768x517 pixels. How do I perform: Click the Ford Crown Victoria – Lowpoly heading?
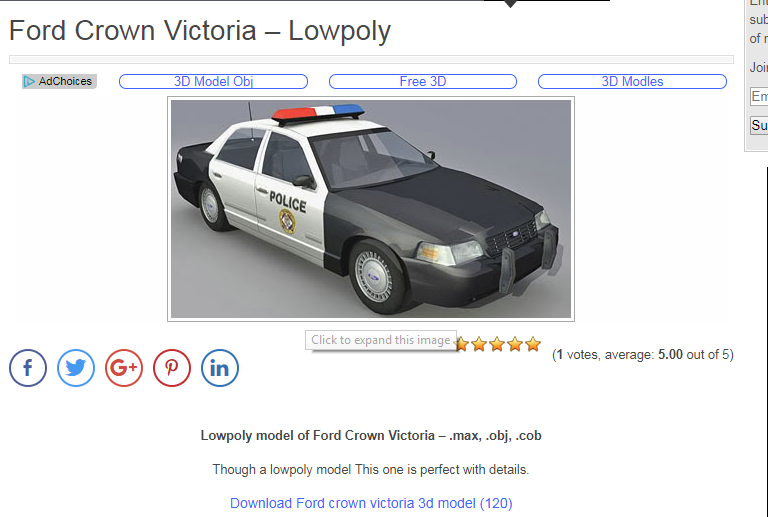pyautogui.click(x=200, y=30)
